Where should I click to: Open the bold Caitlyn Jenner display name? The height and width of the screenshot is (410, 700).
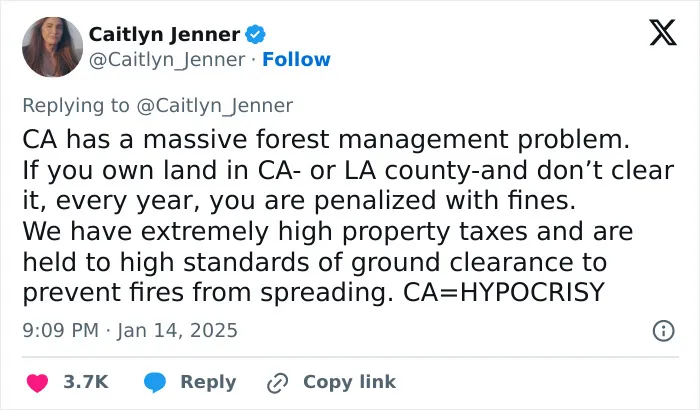[165, 34]
